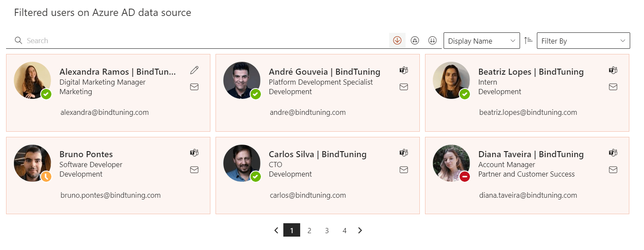The height and width of the screenshot is (250, 644).
Task: Click mail icon on Carlos Silva card
Action: pos(404,170)
